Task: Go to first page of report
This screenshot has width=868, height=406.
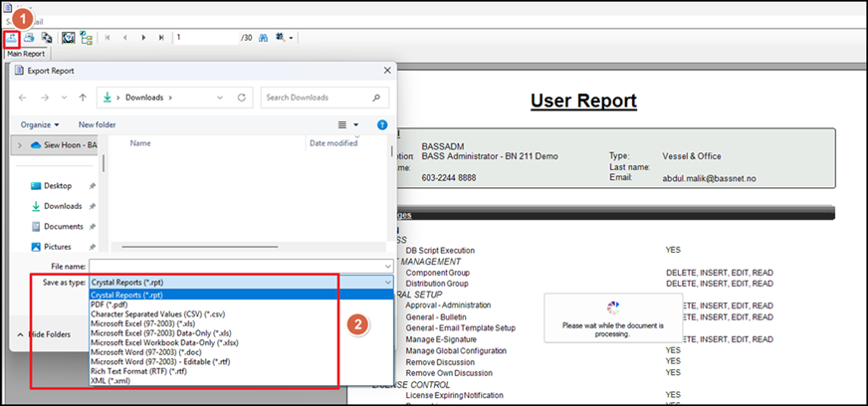Action: coord(107,38)
